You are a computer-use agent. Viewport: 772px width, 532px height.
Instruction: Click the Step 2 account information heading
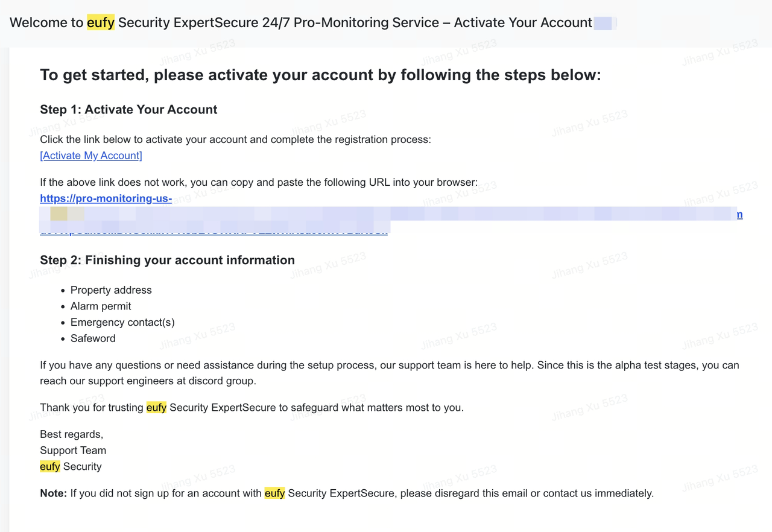[x=167, y=261]
